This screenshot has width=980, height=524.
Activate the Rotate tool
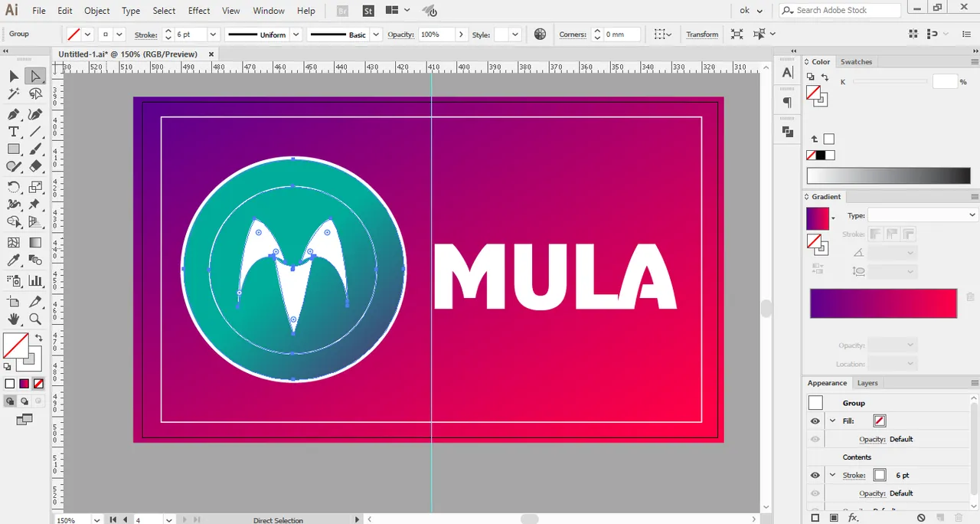[x=14, y=187]
